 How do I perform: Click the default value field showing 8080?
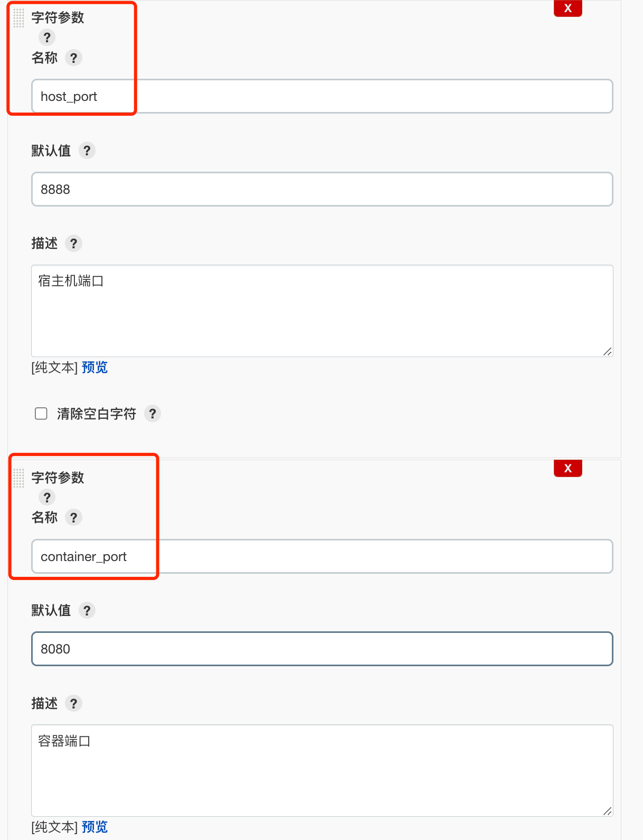pos(321,649)
